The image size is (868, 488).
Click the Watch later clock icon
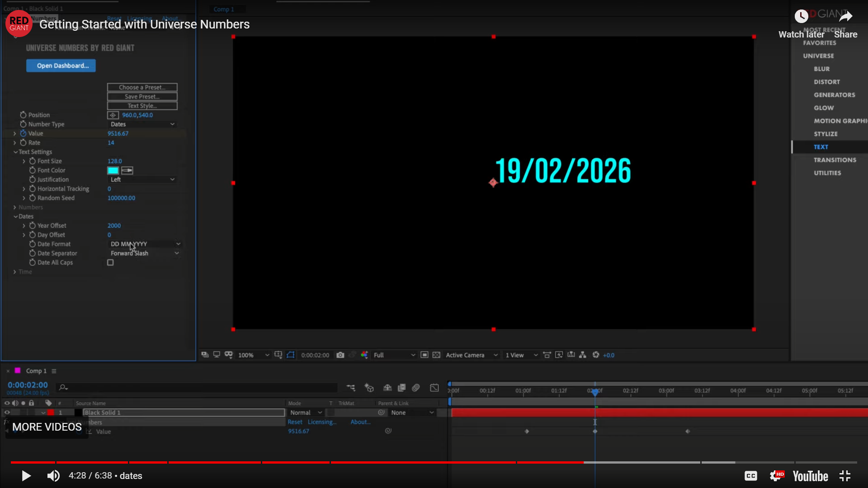tap(802, 17)
